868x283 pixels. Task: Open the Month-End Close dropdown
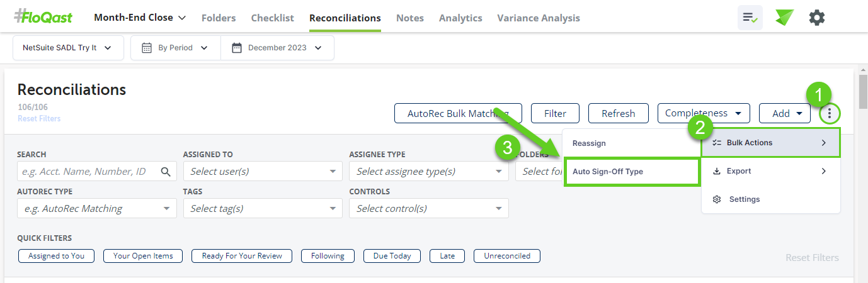(x=140, y=18)
